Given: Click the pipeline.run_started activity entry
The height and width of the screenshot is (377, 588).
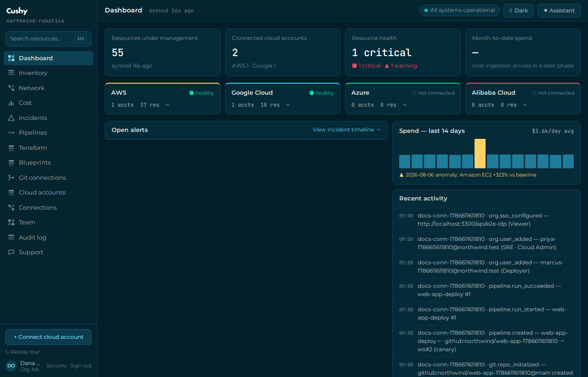Looking at the screenshot, I should (486, 314).
